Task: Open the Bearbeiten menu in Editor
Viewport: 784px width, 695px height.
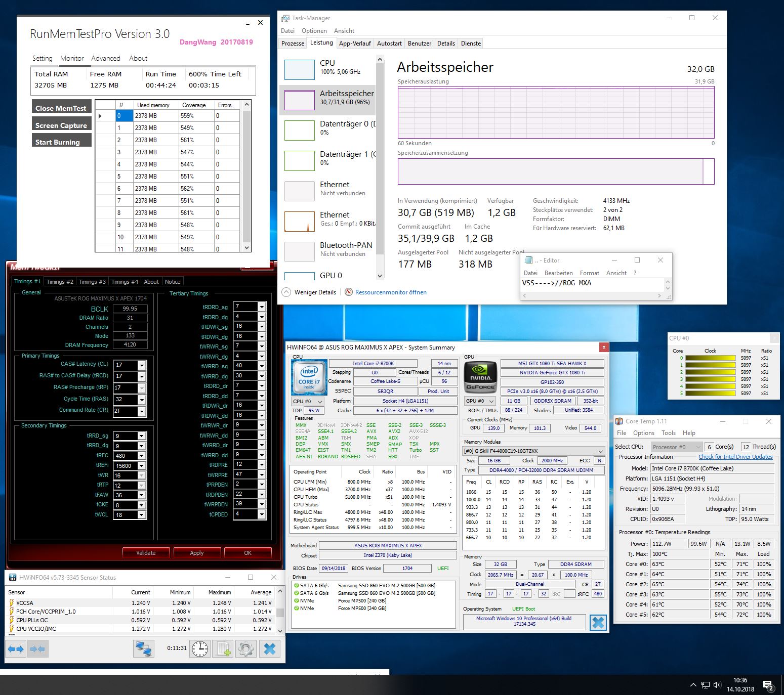Action: click(558, 273)
